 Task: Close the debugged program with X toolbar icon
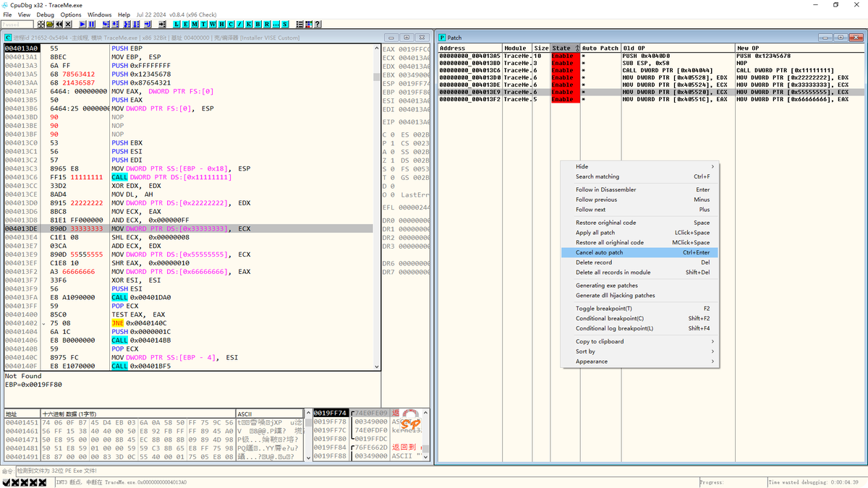pos(68,24)
